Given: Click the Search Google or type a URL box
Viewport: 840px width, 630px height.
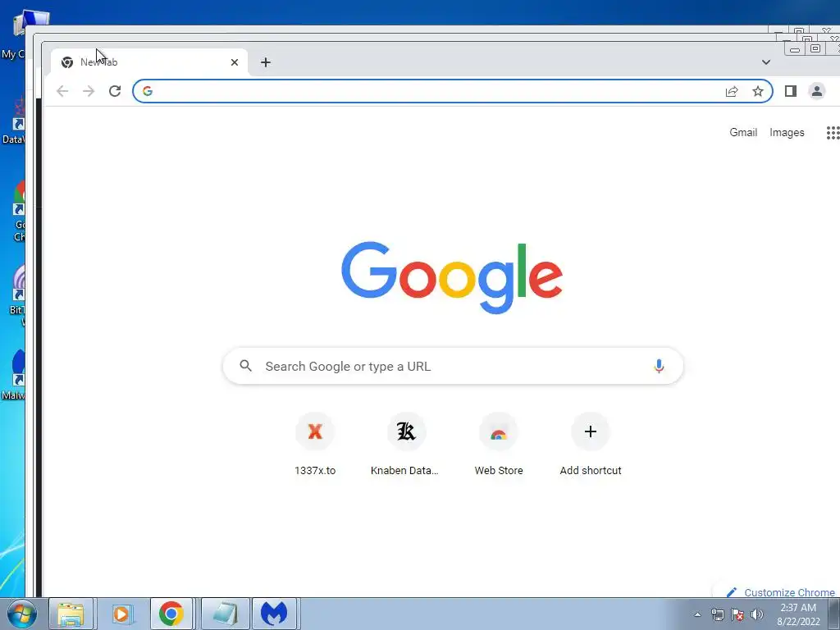Looking at the screenshot, I should tap(453, 366).
